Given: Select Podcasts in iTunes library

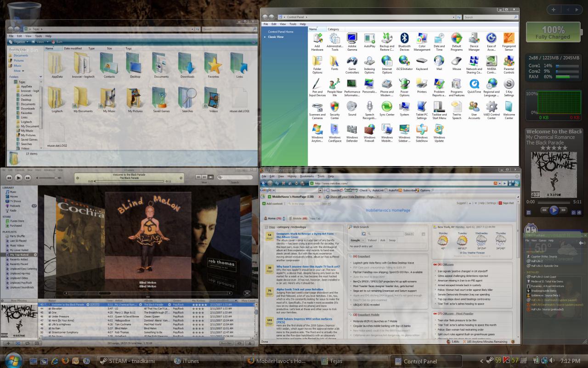Looking at the screenshot, I should coord(15,206).
